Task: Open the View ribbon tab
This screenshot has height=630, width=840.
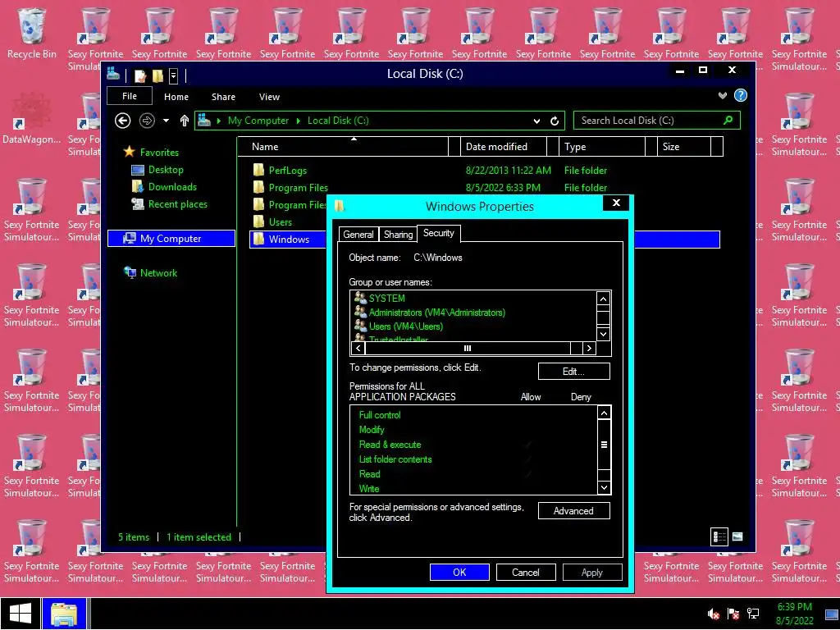Action: click(x=269, y=97)
